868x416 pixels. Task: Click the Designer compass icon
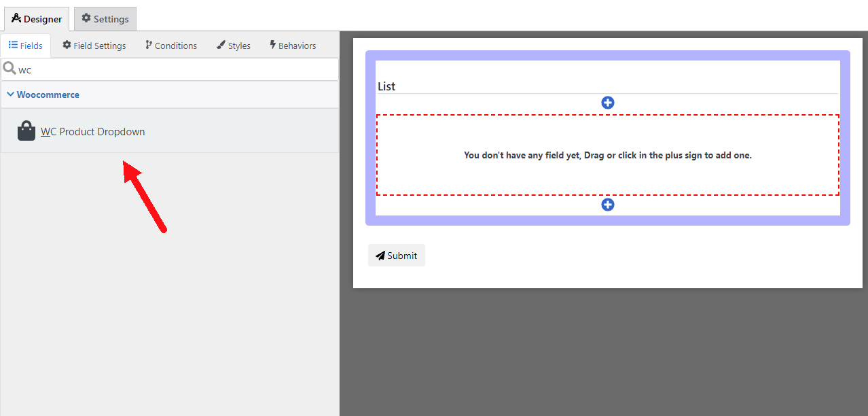coord(16,18)
